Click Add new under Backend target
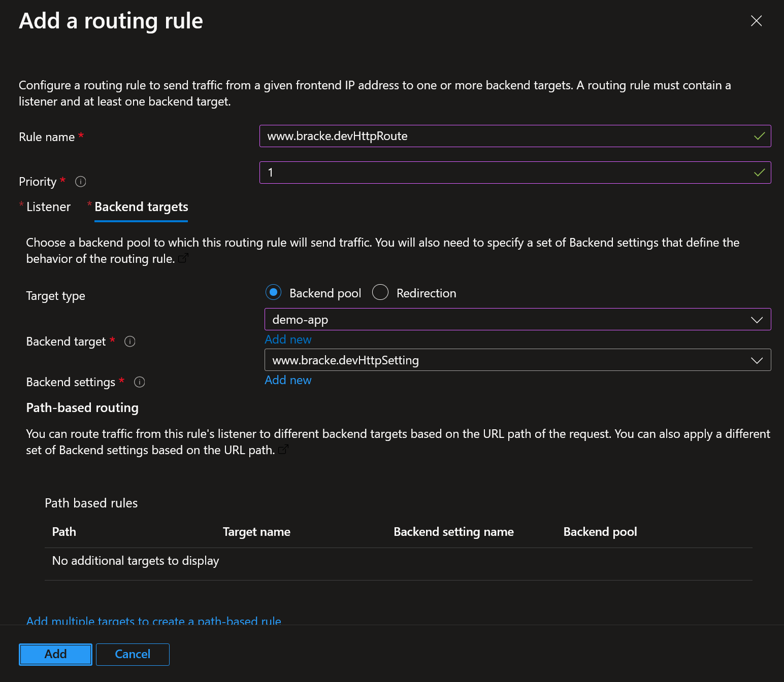This screenshot has width=784, height=682. (288, 339)
